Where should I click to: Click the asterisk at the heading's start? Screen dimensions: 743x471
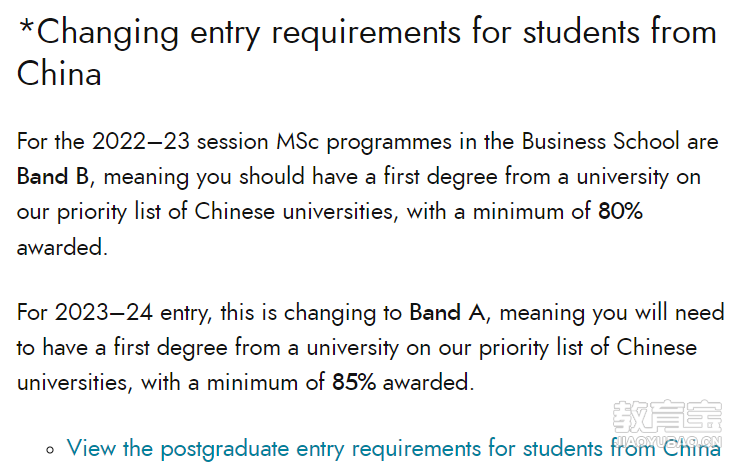tap(26, 27)
